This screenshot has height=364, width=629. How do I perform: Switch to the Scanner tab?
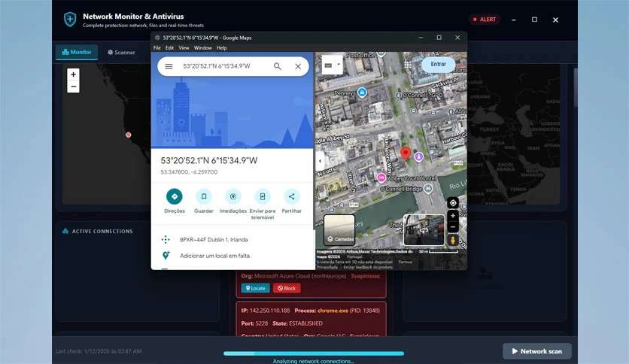pyautogui.click(x=121, y=52)
